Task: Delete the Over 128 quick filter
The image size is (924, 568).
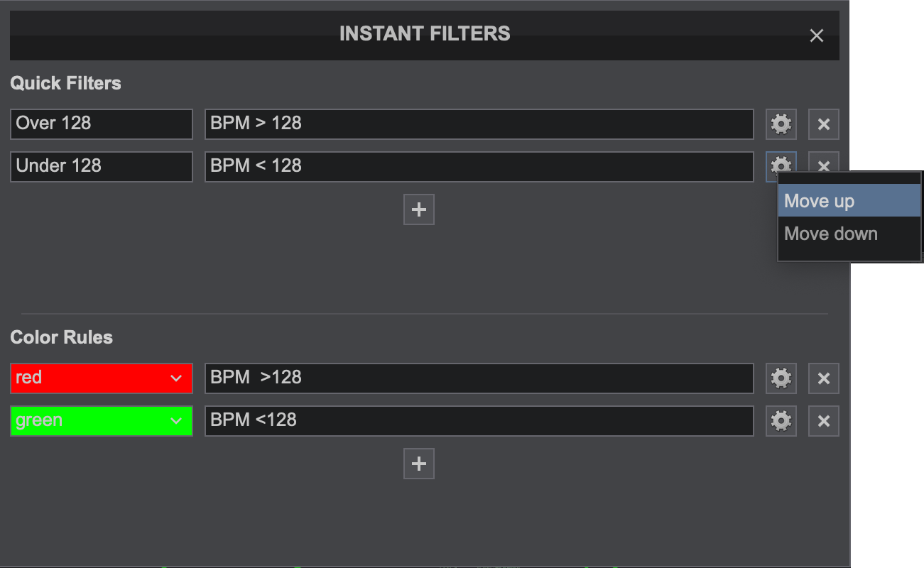Action: [823, 124]
